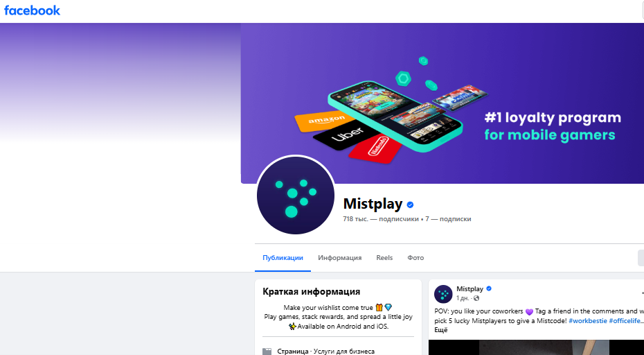Viewport: 644px width, 355px height.
Task: Go to the Фото tab
Action: [x=415, y=258]
